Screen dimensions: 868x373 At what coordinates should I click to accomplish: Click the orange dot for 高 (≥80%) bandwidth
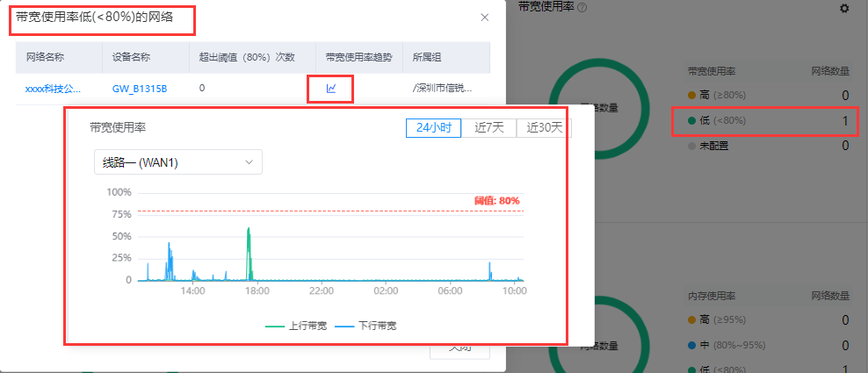[x=691, y=95]
